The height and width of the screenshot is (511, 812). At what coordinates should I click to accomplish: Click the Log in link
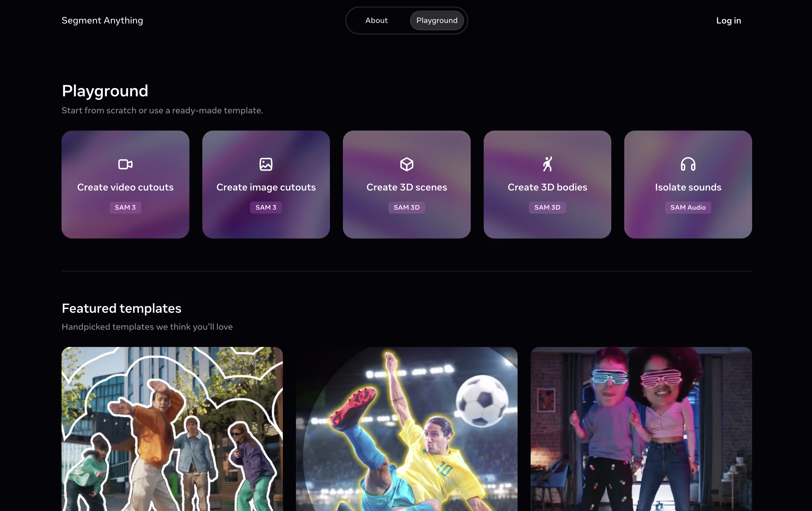pos(728,21)
